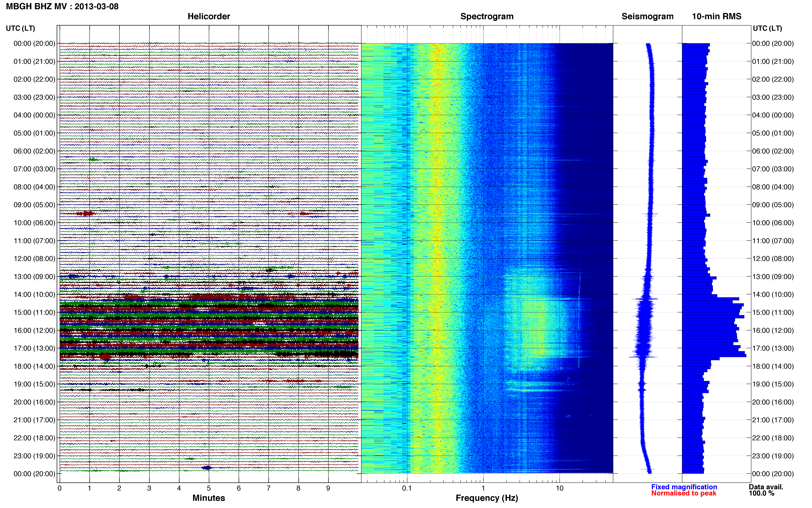
Task: Select the 100.0 % data availability value
Action: [761, 493]
